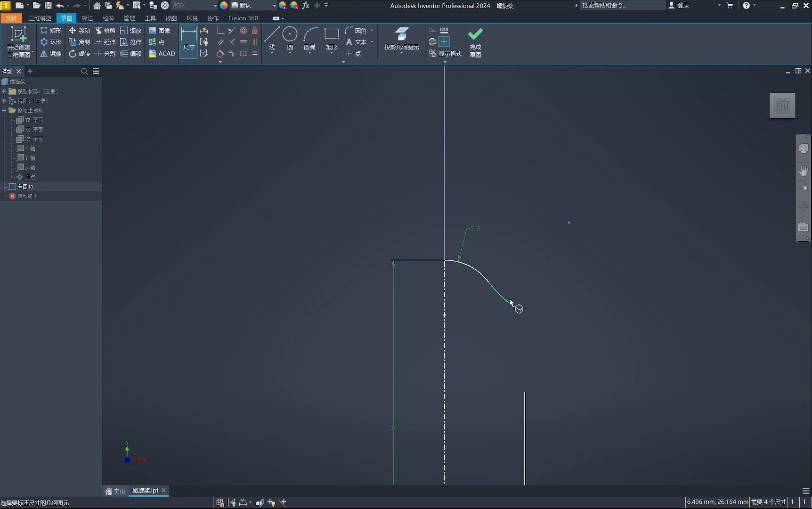Click the automatic dimension icon
Screen dimensions: 812x509
pyautogui.click(x=204, y=31)
